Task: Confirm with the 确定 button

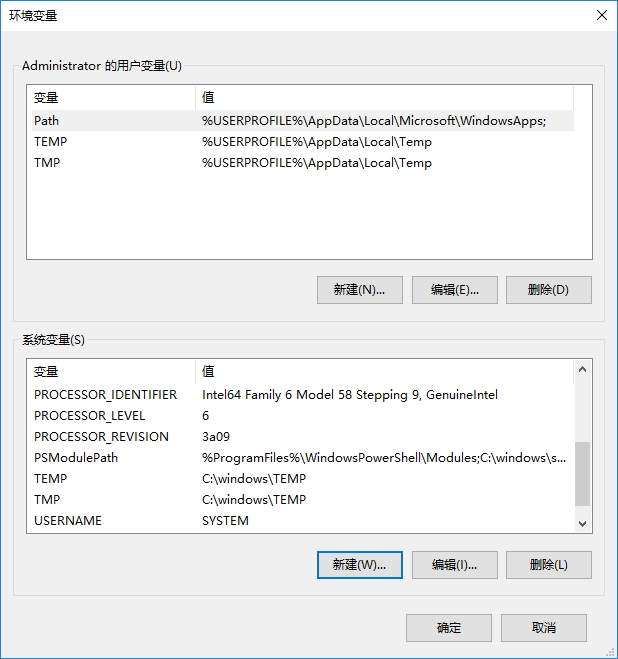Action: [449, 628]
